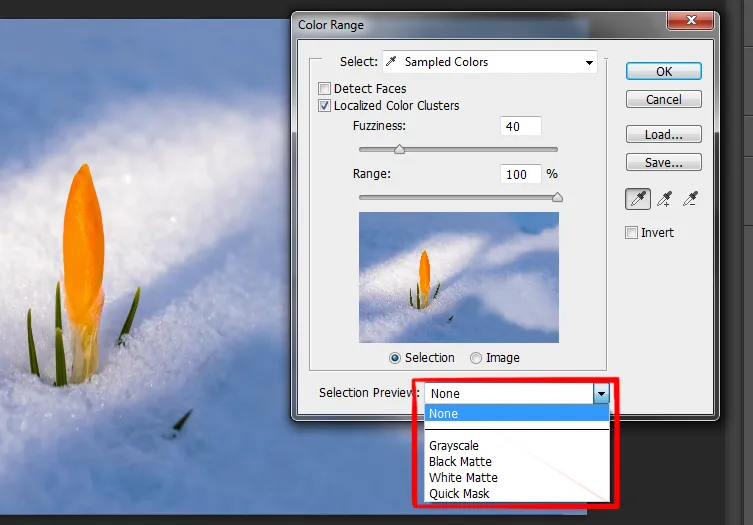Select the Add to Sample eyedropper

tap(665, 199)
